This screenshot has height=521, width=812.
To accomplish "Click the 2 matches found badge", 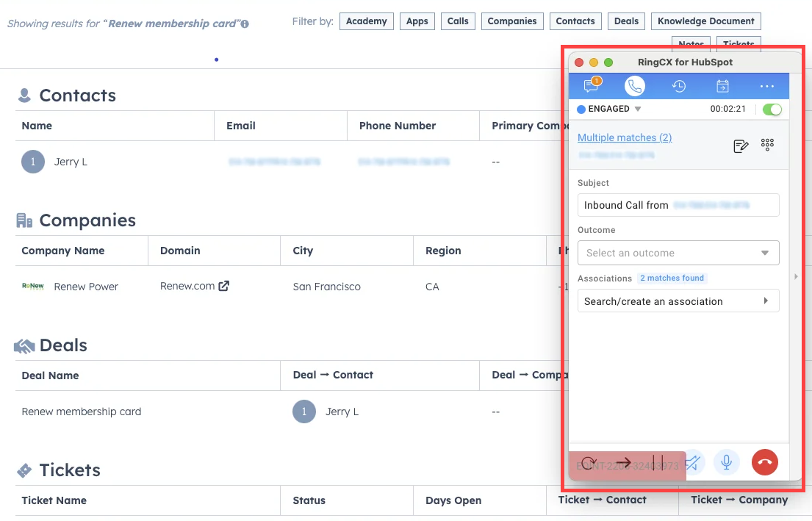I will pyautogui.click(x=672, y=278).
